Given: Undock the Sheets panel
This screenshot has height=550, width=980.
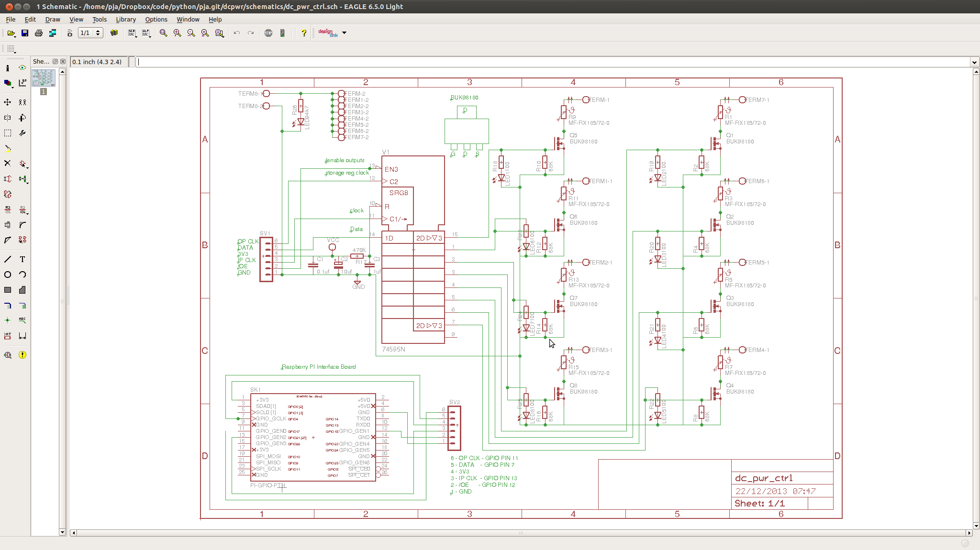Looking at the screenshot, I should [x=56, y=62].
